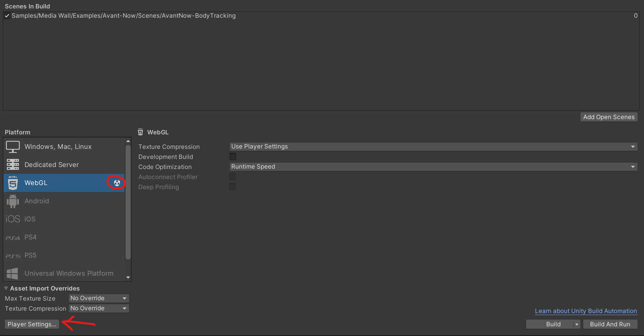
Task: Select the iOS platform icon
Action: 13,219
